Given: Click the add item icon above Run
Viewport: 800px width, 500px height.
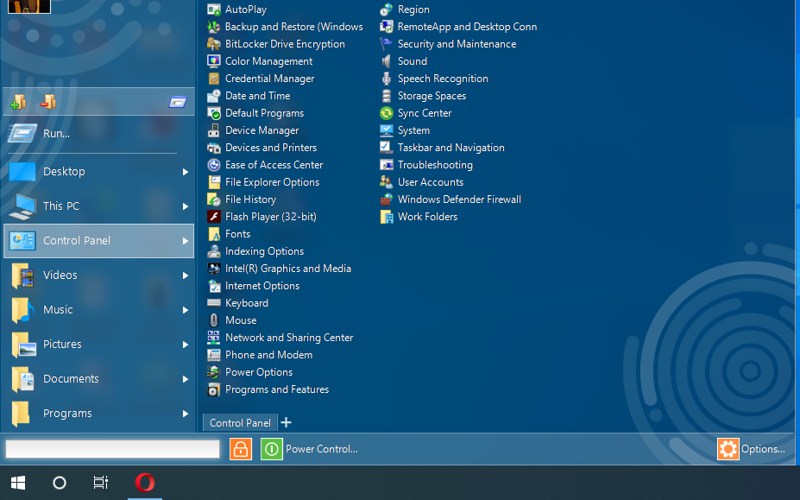Looking at the screenshot, I should (18, 102).
